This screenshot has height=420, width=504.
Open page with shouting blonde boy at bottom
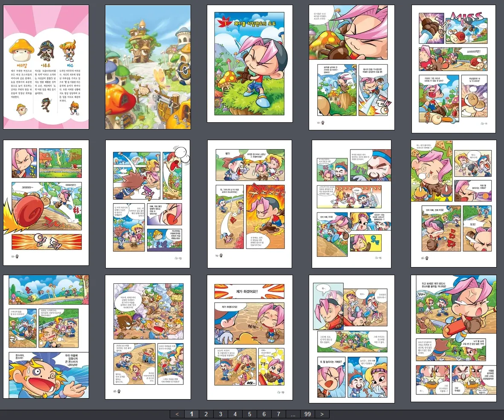coord(46,337)
